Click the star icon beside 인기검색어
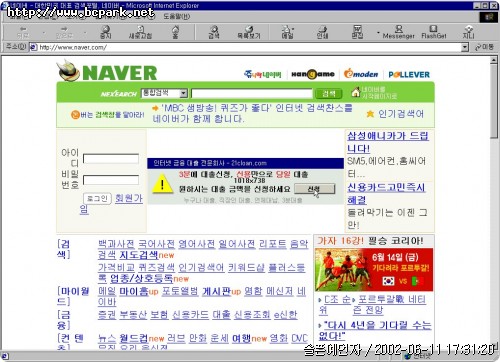Screen dimensions: 500x362 click(x=370, y=114)
